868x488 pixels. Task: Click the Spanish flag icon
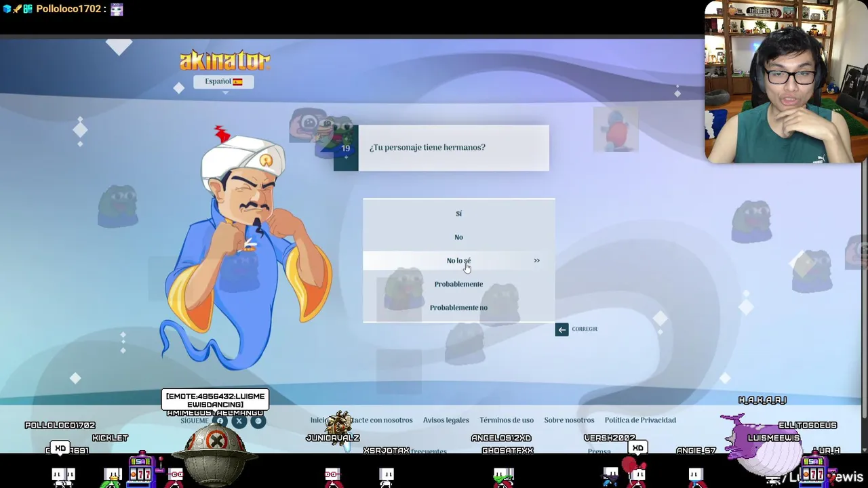(237, 81)
